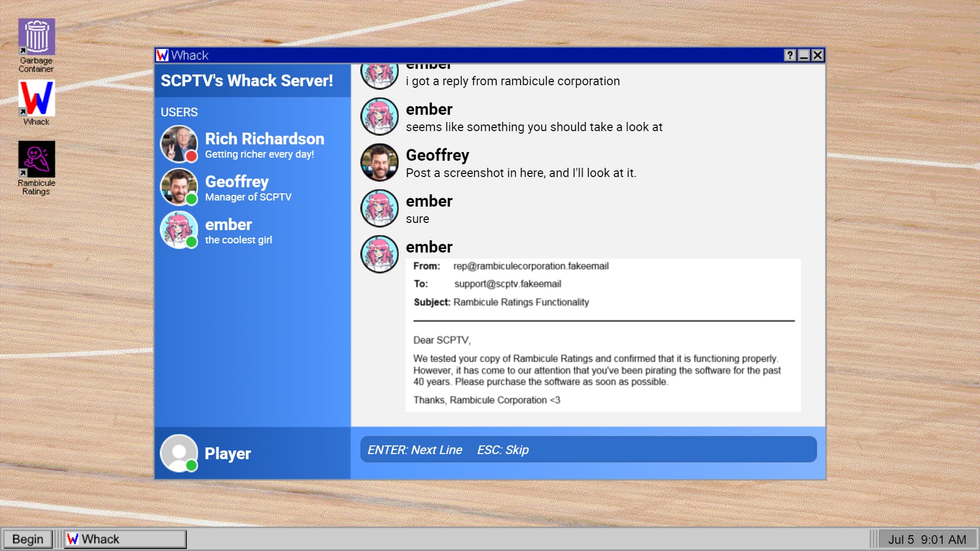Click the taskbar clock showing 9:01 AM
Screen dimensions: 980x551
tap(927, 539)
